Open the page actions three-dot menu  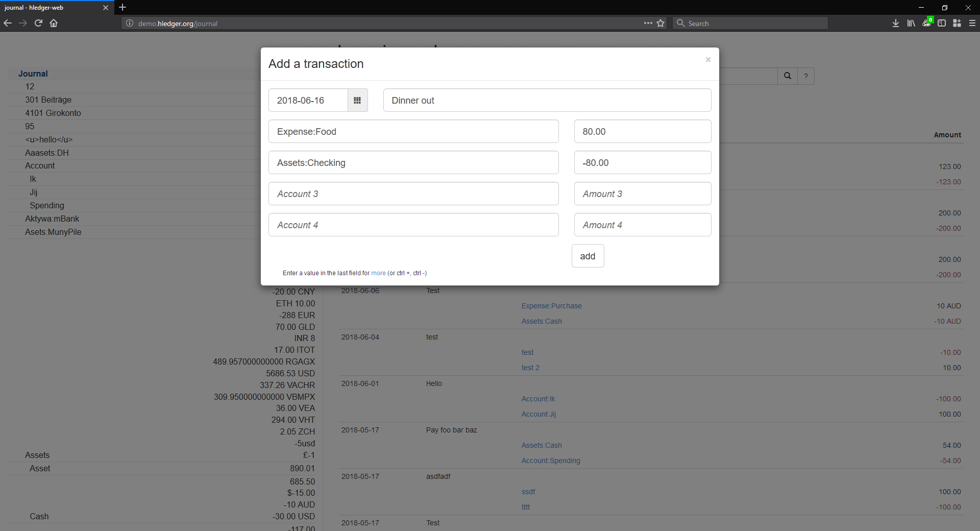648,23
